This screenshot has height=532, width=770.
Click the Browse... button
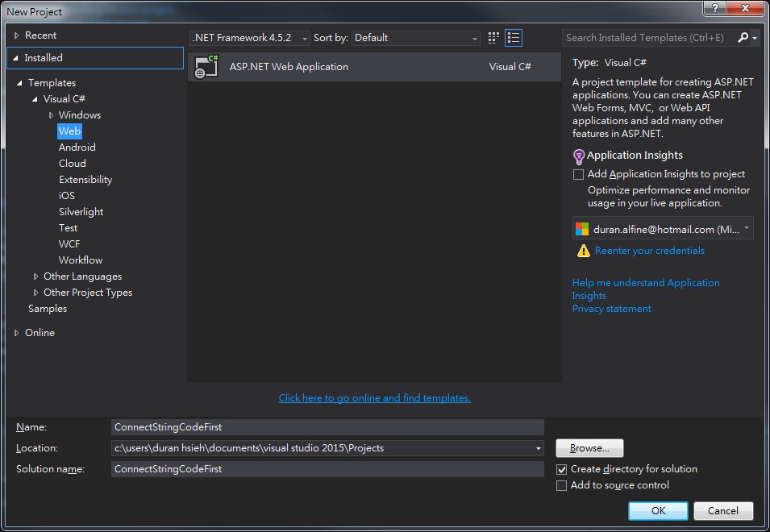(589, 448)
